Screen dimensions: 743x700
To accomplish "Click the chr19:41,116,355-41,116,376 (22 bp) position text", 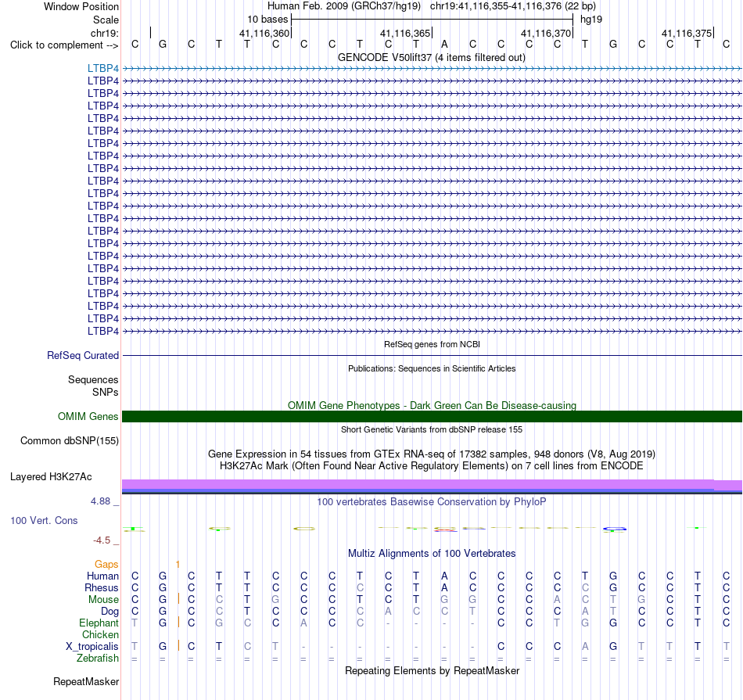I will [x=513, y=6].
